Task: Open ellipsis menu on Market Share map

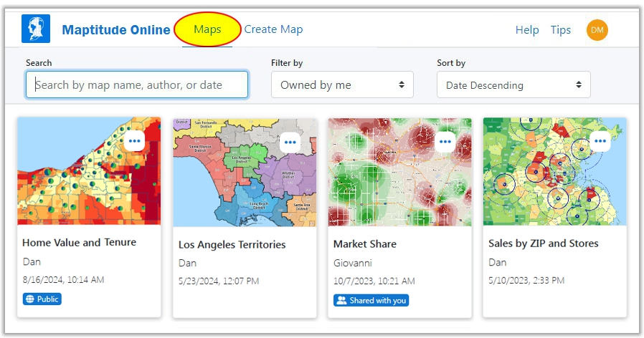Action: pos(445,141)
